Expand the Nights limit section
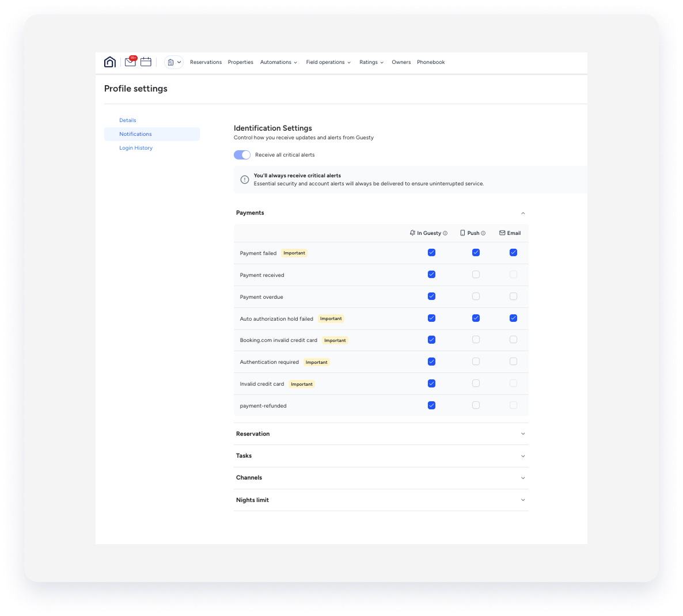683x616 pixels. point(523,500)
